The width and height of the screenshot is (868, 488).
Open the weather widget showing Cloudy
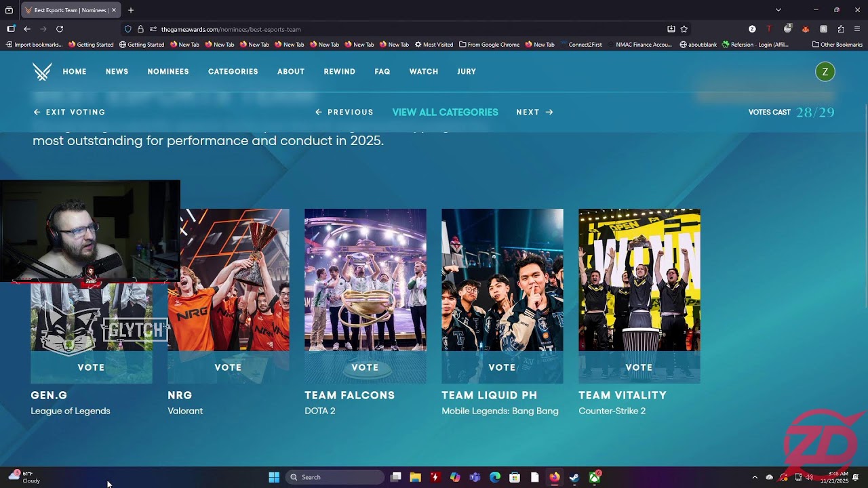pyautogui.click(x=24, y=477)
